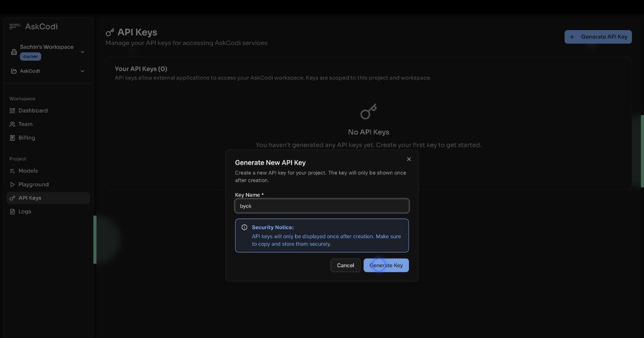The height and width of the screenshot is (338, 644).
Task: Open the Playground page
Action: [x=48, y=185]
